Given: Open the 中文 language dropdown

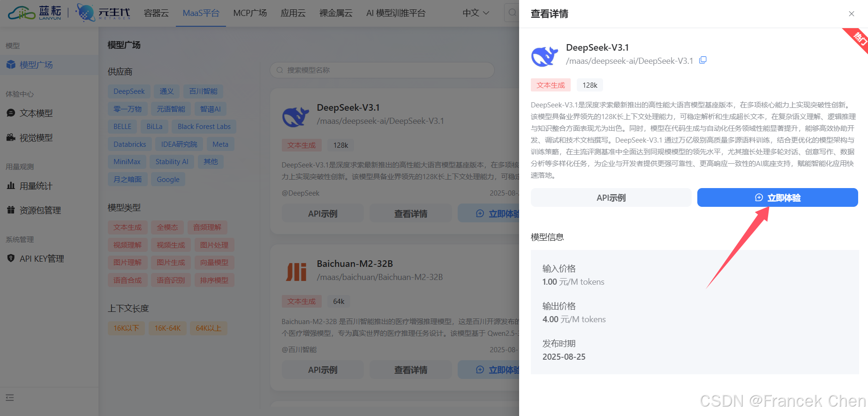Looking at the screenshot, I should pos(476,13).
